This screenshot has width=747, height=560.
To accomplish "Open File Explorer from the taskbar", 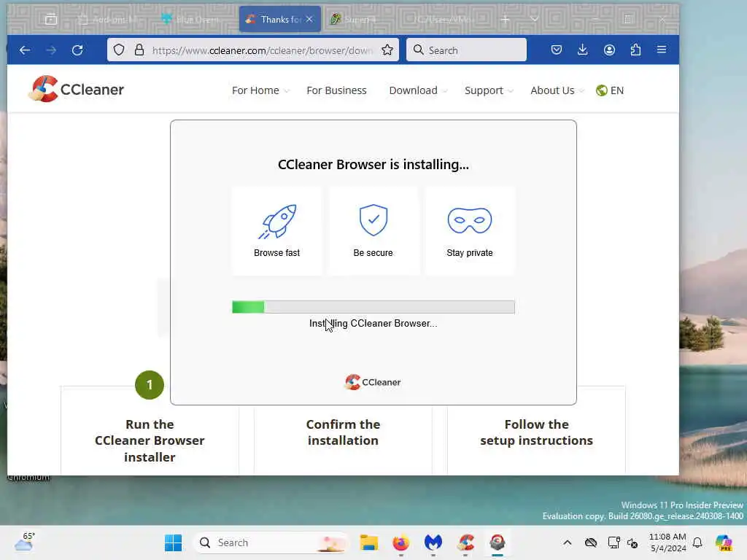I will click(x=368, y=542).
